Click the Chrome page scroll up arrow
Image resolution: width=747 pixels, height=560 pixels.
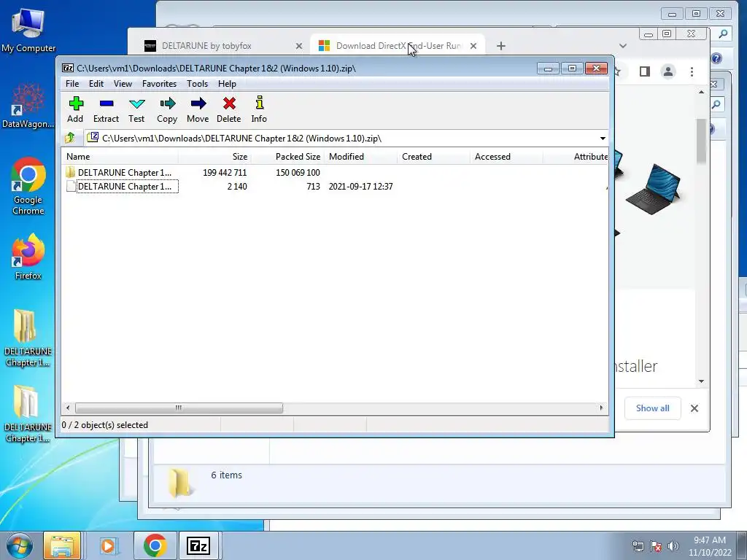(x=701, y=92)
